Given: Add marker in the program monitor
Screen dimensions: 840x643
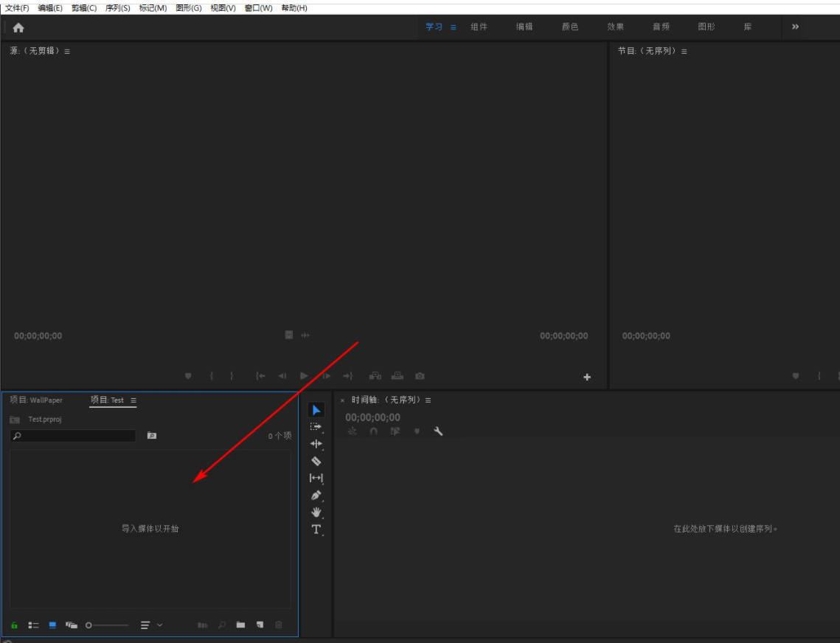Looking at the screenshot, I should point(796,376).
